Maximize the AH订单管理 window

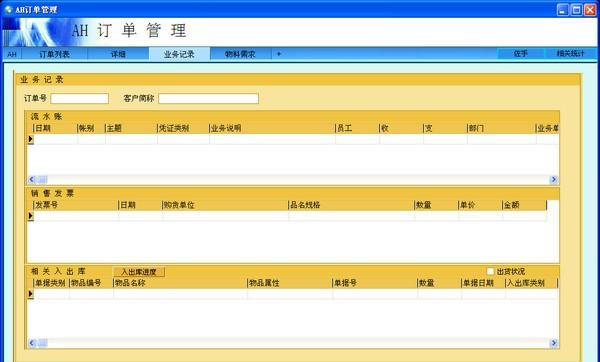(576, 10)
